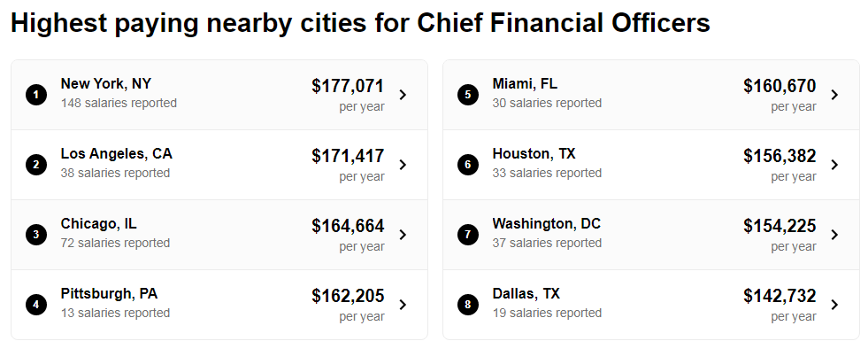The height and width of the screenshot is (349, 868).
Task: Click the rank 7 badge beside Washington
Action: tap(468, 235)
